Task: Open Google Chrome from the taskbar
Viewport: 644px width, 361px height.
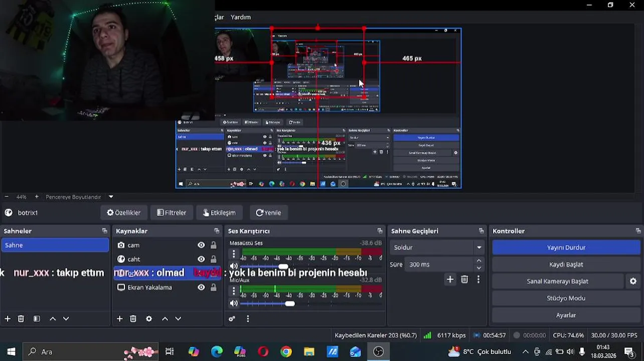Action: pos(286,352)
